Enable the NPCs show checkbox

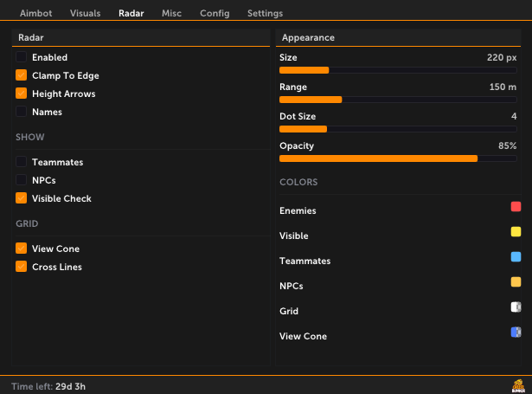21,179
